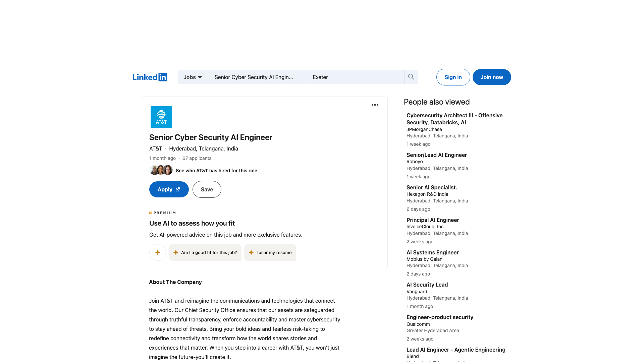Open the Senior AI Specialist listing
This screenshot has width=644, height=362.
pos(432,187)
